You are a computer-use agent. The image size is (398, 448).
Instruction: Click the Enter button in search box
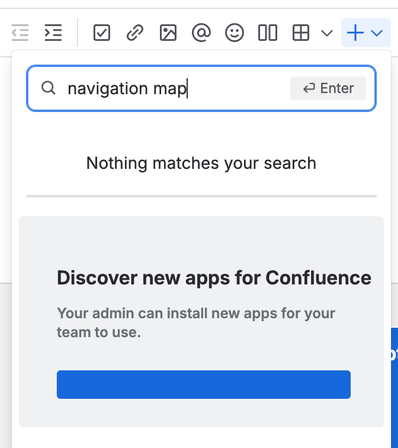(328, 88)
